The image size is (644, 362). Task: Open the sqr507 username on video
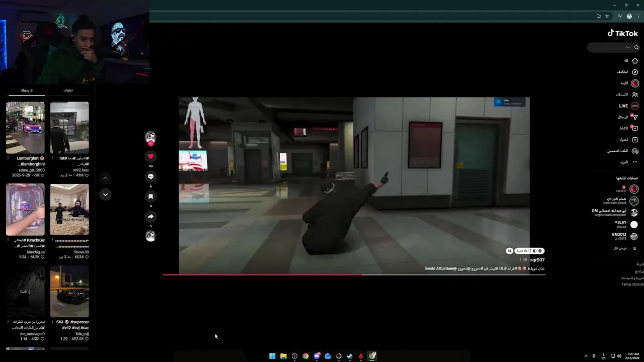pyautogui.click(x=537, y=260)
